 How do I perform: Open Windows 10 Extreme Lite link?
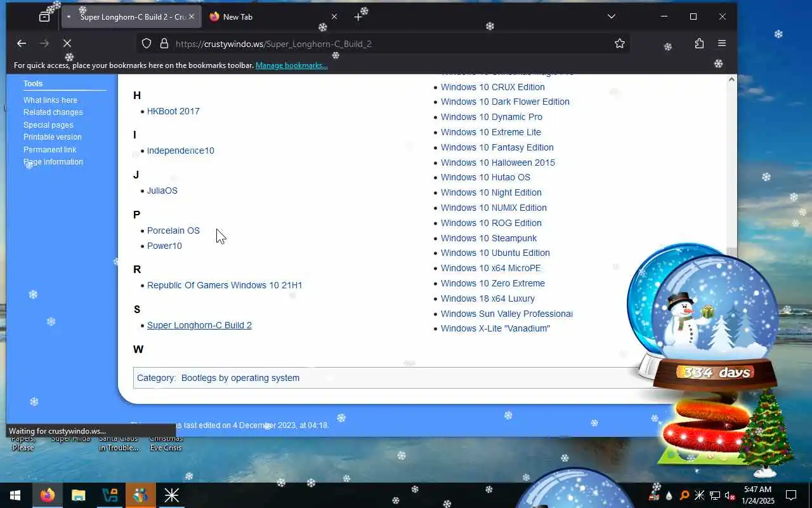[x=491, y=132]
